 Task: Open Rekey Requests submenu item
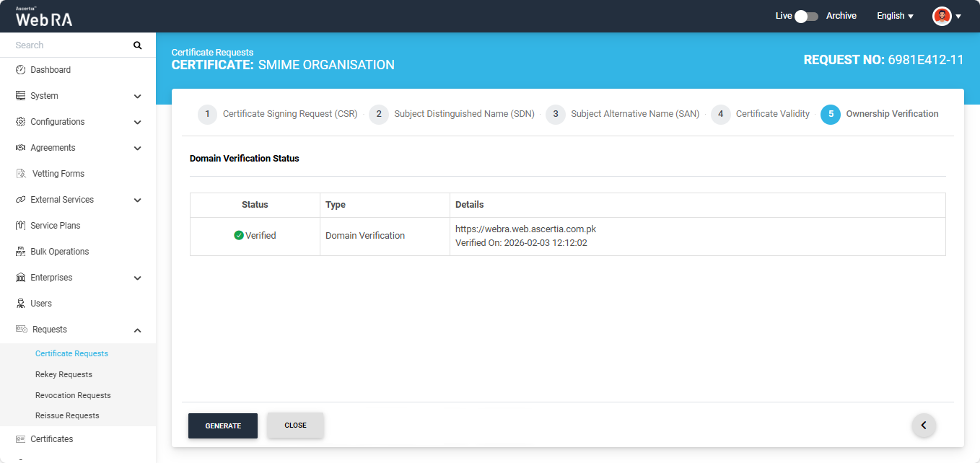(x=64, y=374)
